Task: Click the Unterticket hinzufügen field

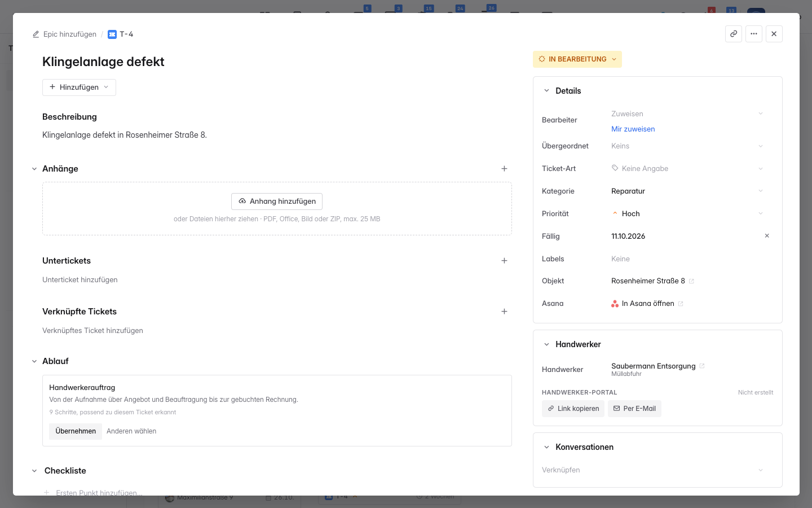Action: coord(80,280)
